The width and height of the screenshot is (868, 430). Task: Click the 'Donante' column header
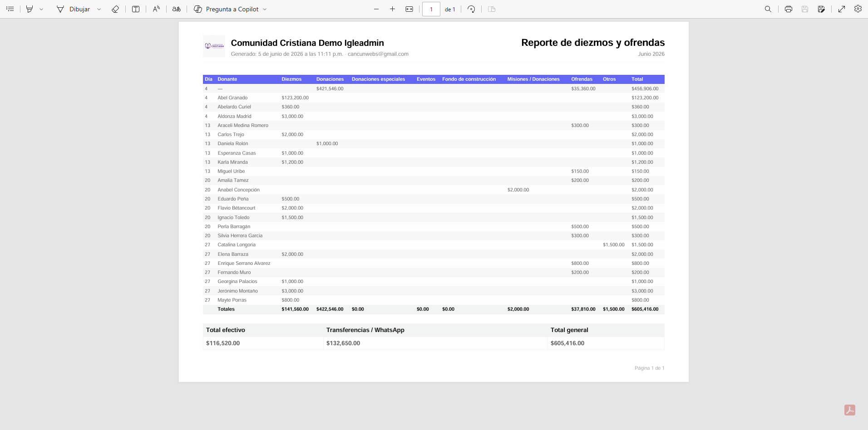tap(227, 79)
